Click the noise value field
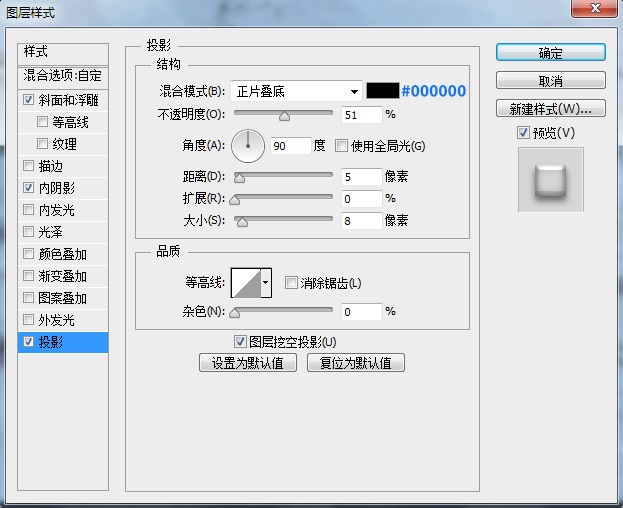 pyautogui.click(x=362, y=312)
